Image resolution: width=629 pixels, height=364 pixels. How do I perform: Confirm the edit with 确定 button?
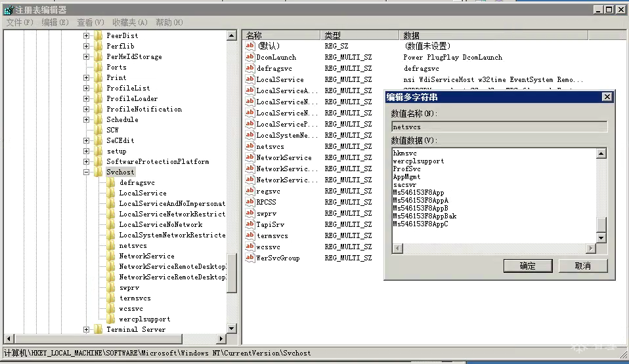[x=528, y=266]
